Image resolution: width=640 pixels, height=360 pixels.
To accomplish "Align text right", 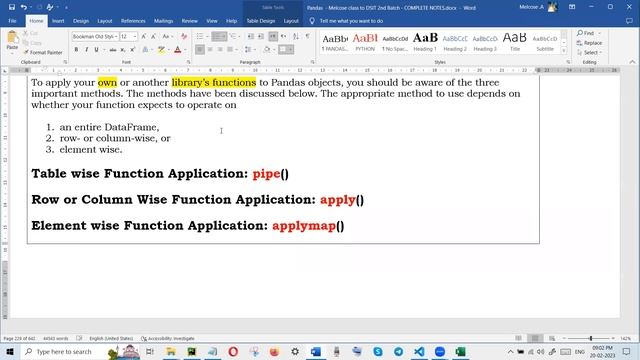I will pyautogui.click(x=220, y=49).
